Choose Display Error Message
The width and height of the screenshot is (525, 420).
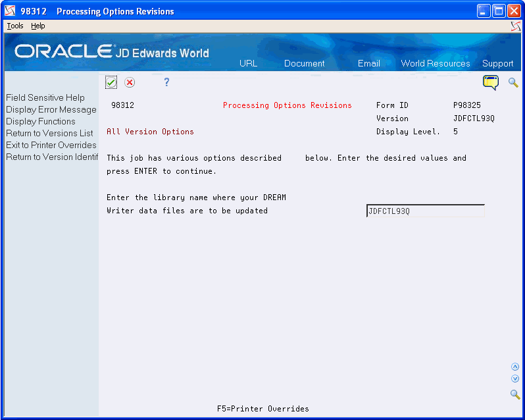point(51,109)
